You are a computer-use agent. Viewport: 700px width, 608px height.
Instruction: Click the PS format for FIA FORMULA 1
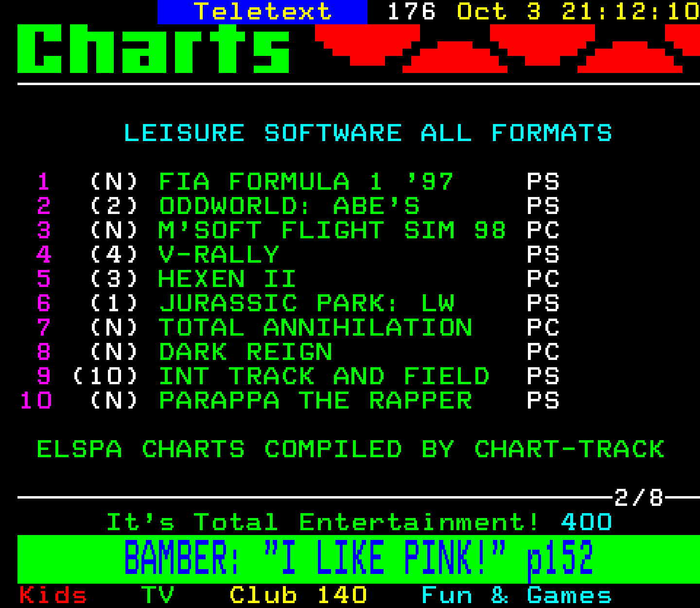[x=543, y=182]
